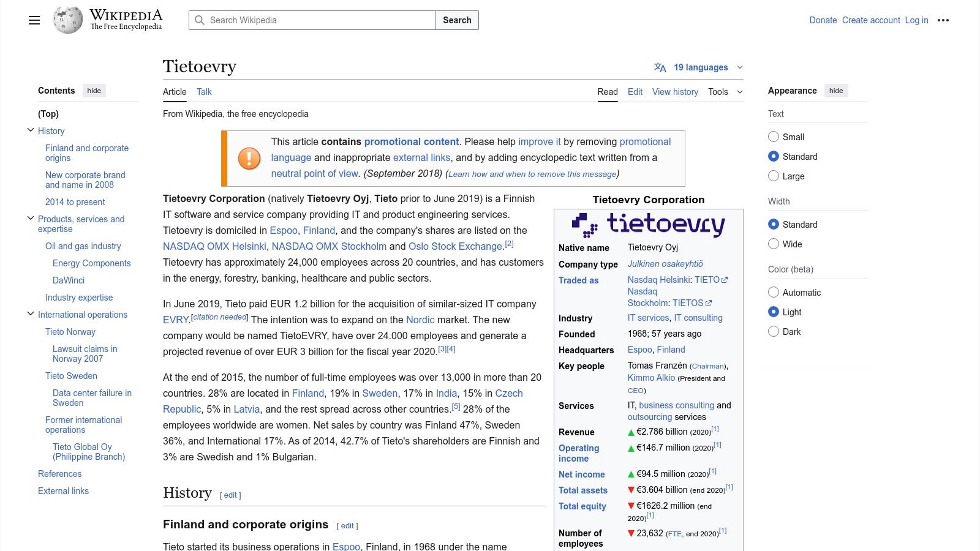Select Small text size
This screenshot has width=980, height=551.
774,137
